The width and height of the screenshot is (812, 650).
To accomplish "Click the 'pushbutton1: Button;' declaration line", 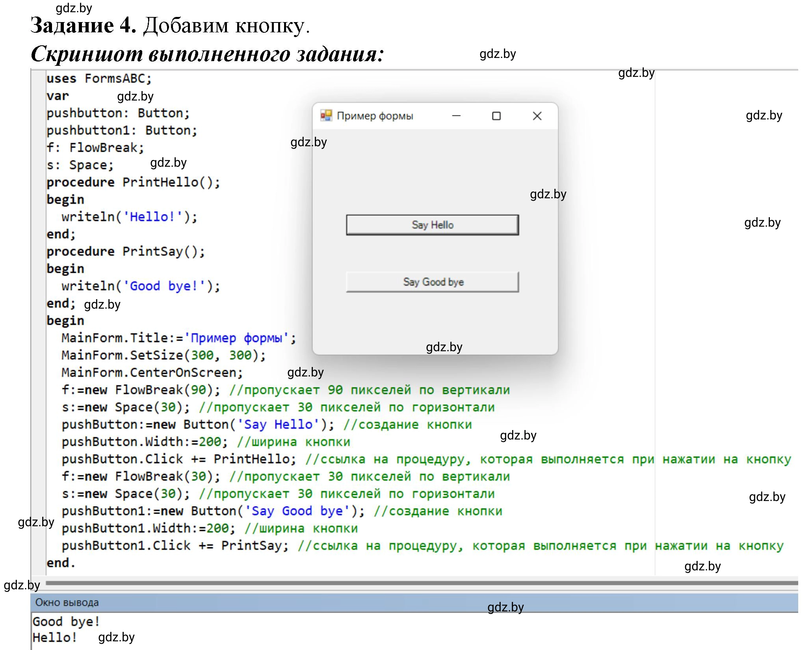I will pyautogui.click(x=122, y=130).
